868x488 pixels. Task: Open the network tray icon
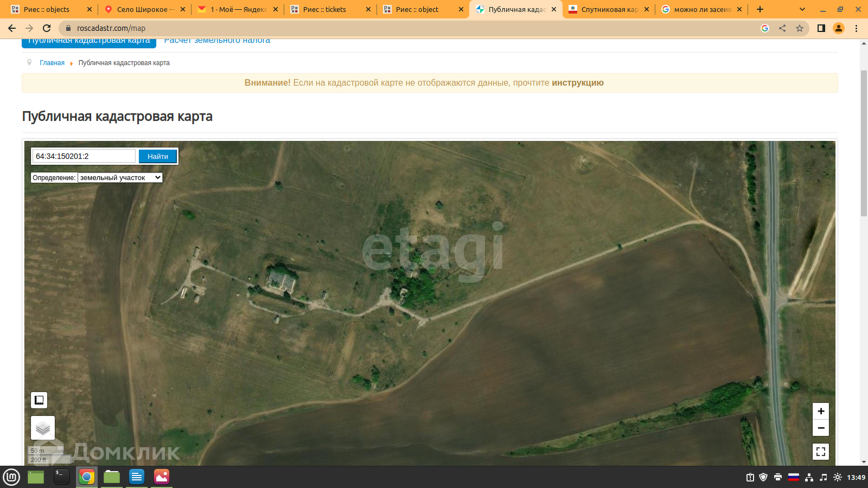tap(809, 477)
